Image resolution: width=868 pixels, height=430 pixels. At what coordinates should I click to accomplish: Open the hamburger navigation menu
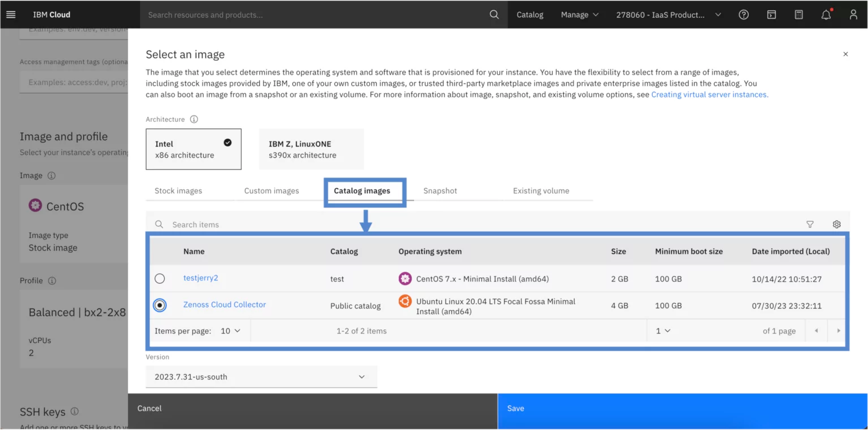click(x=11, y=14)
